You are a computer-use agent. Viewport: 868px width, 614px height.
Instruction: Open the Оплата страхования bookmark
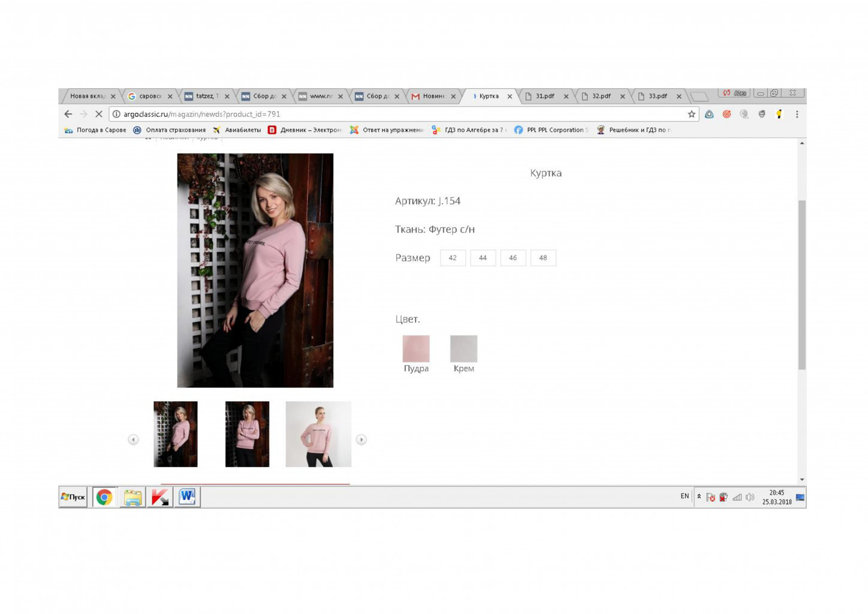pos(169,130)
